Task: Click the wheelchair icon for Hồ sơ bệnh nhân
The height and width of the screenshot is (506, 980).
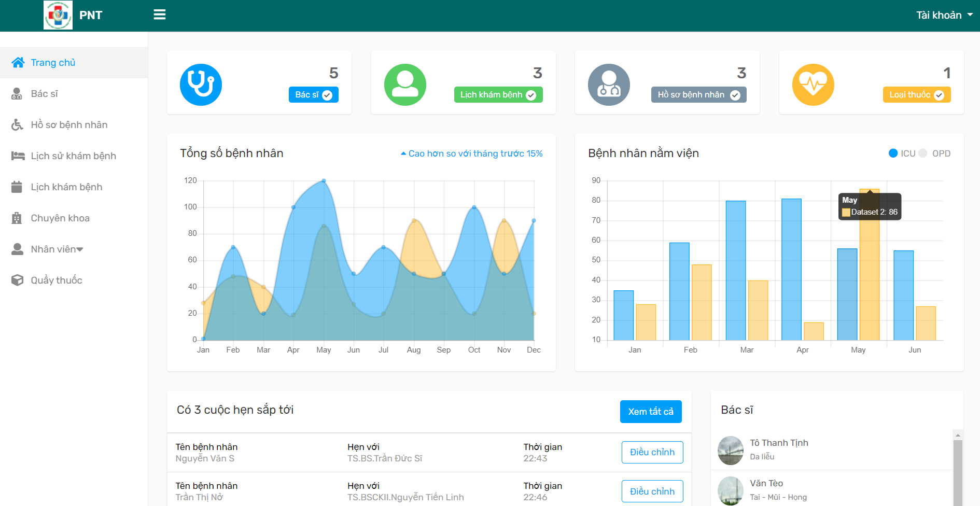Action: pyautogui.click(x=18, y=125)
